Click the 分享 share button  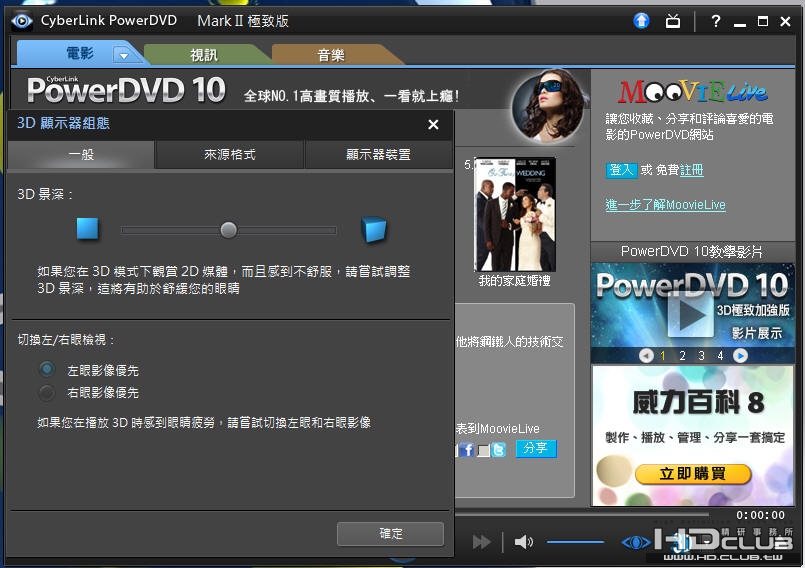click(x=536, y=448)
